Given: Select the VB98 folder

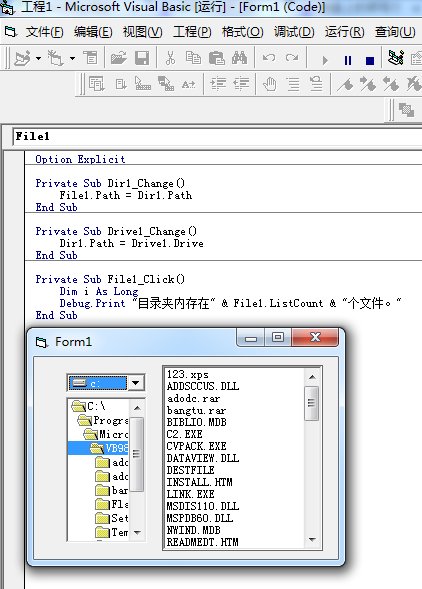Looking at the screenshot, I should (98, 448).
